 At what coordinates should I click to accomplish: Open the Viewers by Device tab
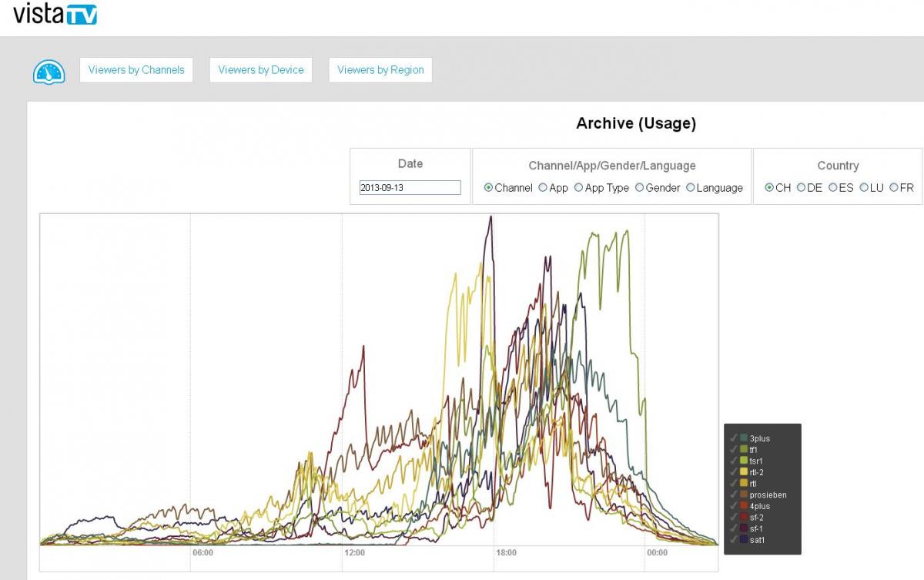(261, 70)
